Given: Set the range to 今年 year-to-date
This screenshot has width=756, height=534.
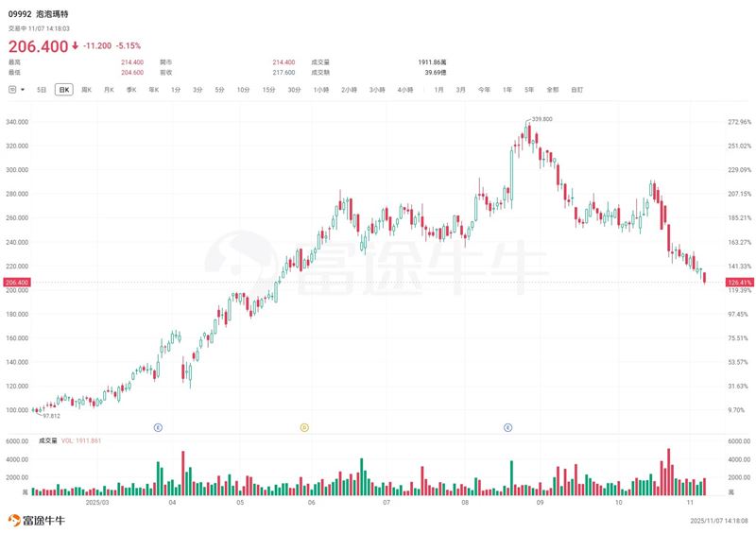Looking at the screenshot, I should [x=484, y=90].
